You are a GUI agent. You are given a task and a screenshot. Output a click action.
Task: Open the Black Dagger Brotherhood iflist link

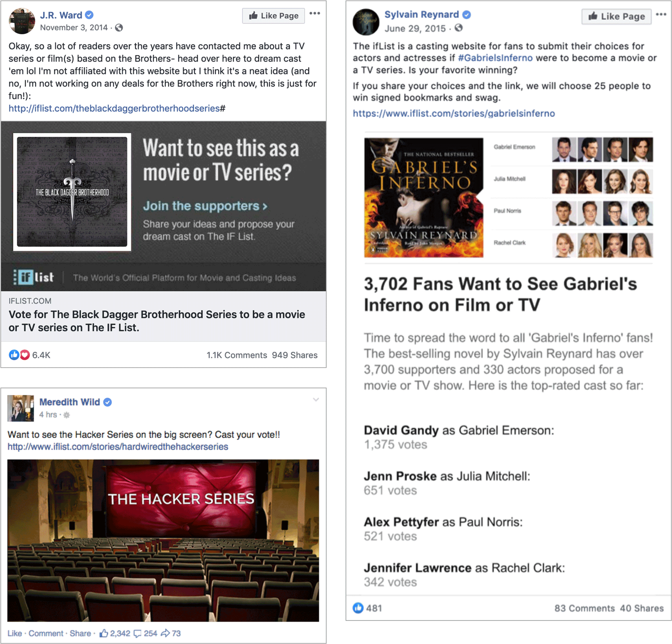click(116, 109)
